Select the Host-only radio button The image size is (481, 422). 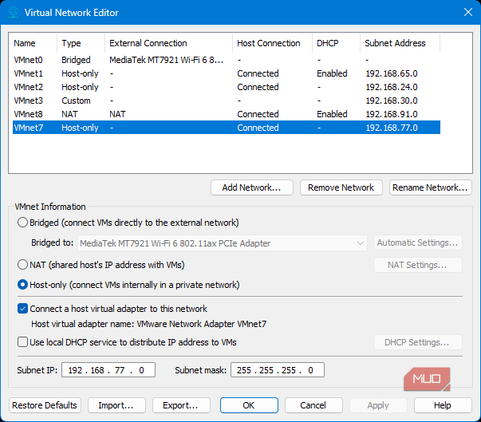tap(22, 285)
